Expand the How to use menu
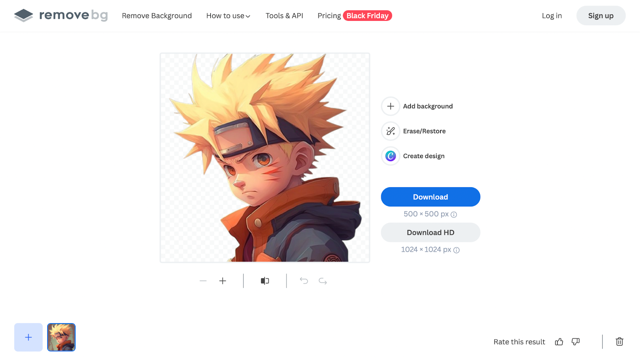This screenshot has width=640, height=364. [x=228, y=16]
